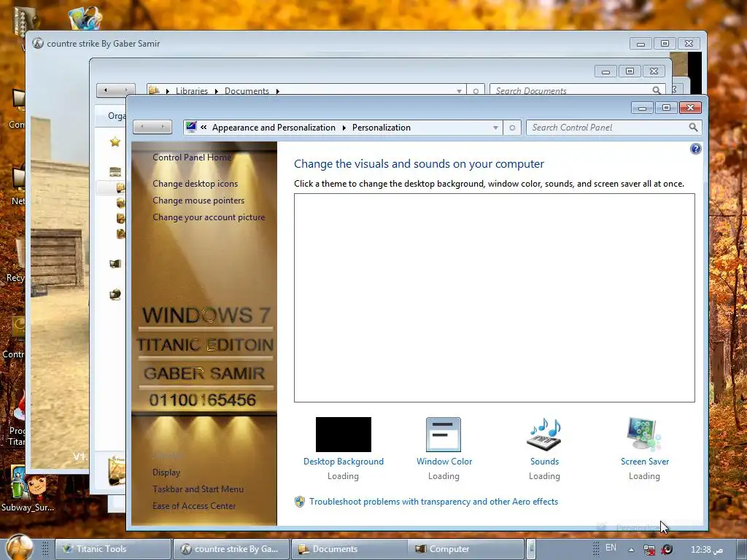747x560 pixels.
Task: Open Taskbar and Start Menu link
Action: pos(198,489)
